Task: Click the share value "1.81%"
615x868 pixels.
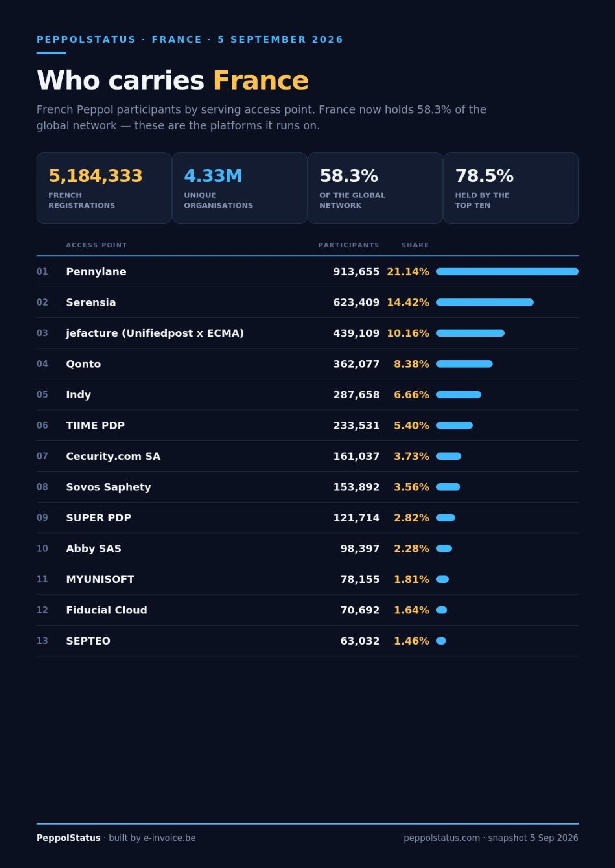Action: pyautogui.click(x=412, y=579)
